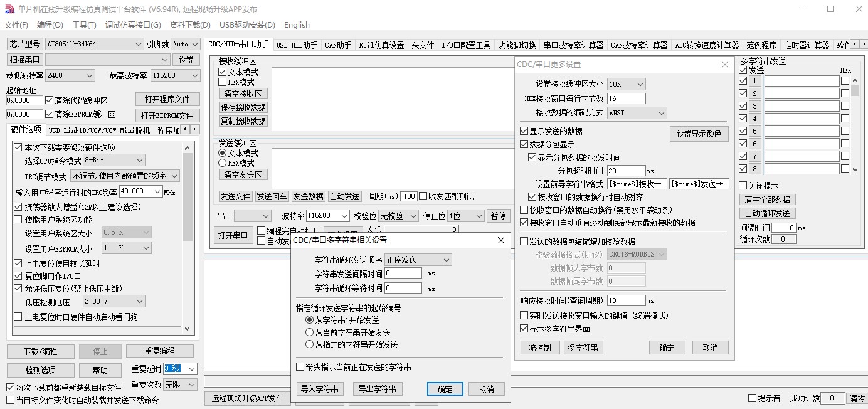Close the CDC/串口多字符串相关设置 dialog with X
Screen dimensions: 868x409
(501, 240)
